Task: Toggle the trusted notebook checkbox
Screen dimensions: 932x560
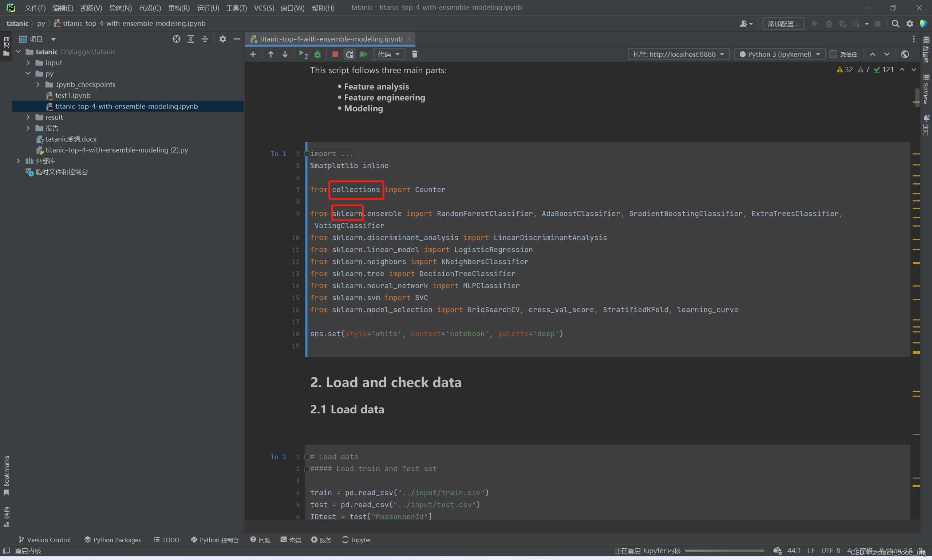Action: coord(833,54)
